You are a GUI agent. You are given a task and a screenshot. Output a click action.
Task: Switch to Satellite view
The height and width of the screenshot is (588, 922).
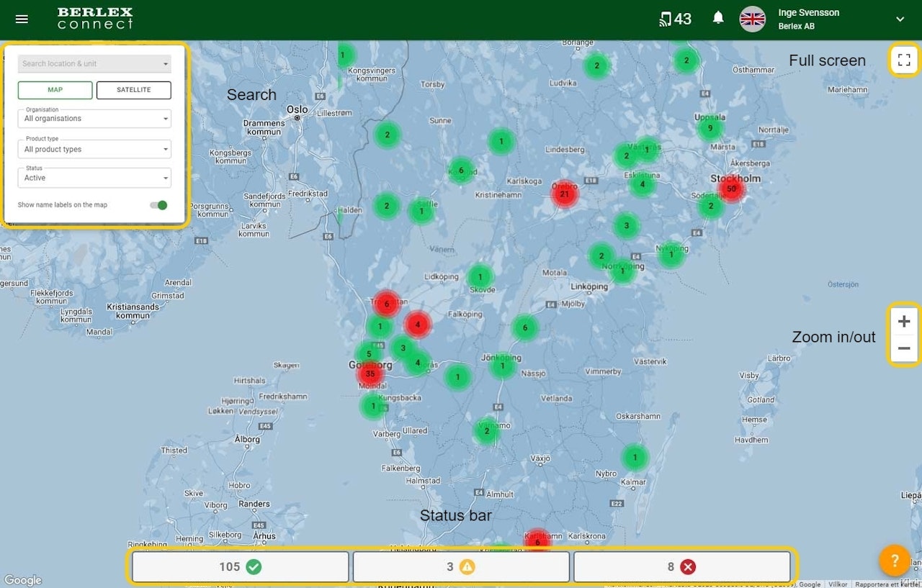133,90
